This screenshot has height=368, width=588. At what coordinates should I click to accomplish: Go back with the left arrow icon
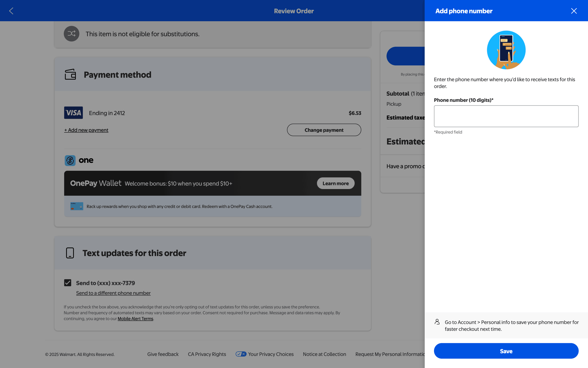[x=11, y=11]
